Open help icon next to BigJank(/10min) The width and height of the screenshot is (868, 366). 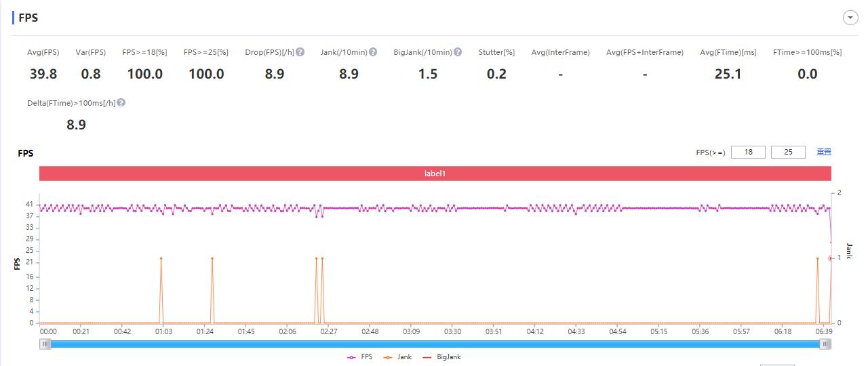click(458, 52)
